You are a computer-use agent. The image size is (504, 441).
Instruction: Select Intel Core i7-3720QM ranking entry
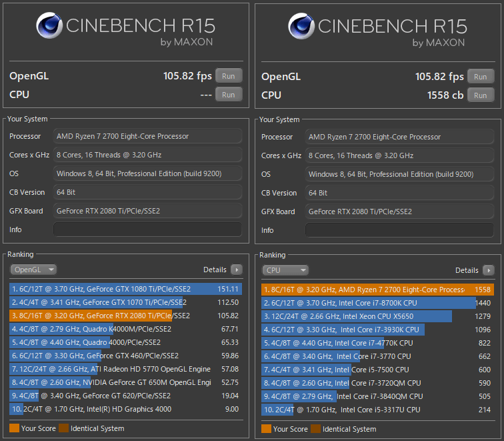(378, 383)
